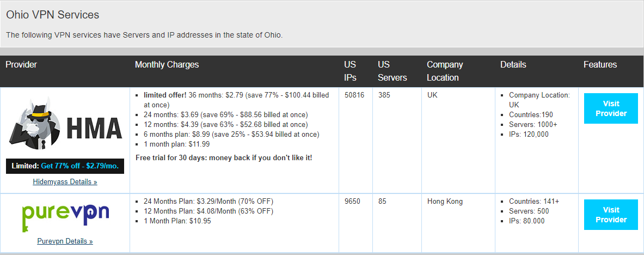Open the Purevpn Details link
Screen dimensions: 644x255
click(x=65, y=241)
